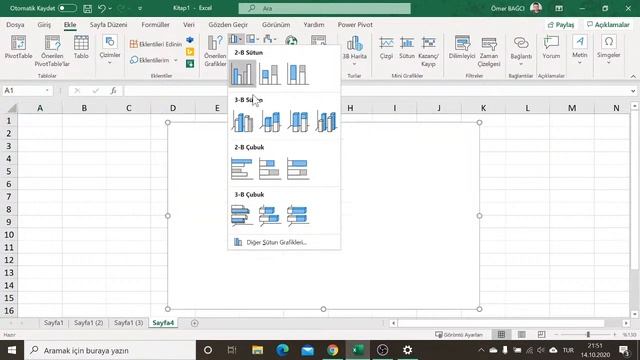The width and height of the screenshot is (640, 360).
Task: Switch to the Giriş tab
Action: click(44, 24)
